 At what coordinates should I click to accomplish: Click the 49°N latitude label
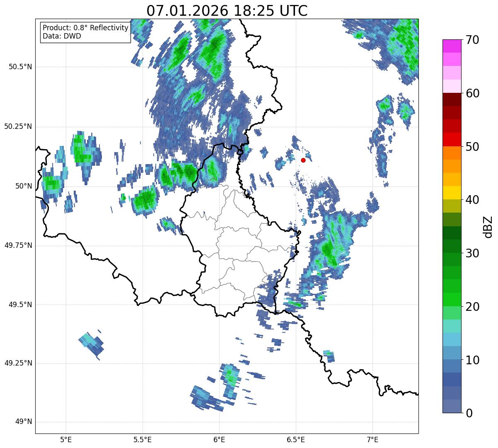click(x=24, y=422)
